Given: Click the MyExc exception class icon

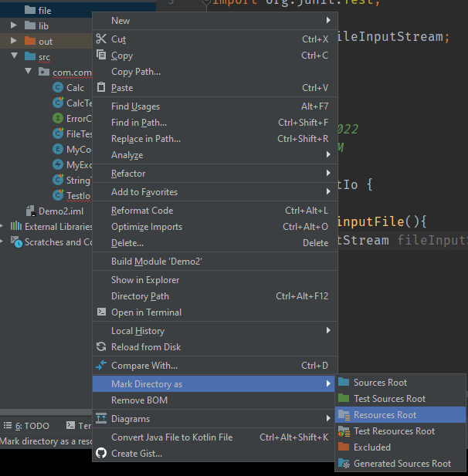Looking at the screenshot, I should (58, 164).
